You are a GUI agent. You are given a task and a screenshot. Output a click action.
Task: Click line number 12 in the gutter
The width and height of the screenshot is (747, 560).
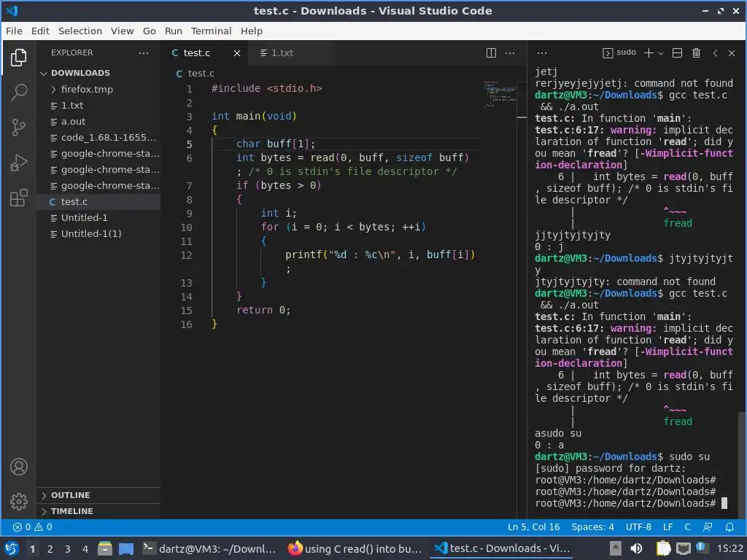(x=186, y=255)
